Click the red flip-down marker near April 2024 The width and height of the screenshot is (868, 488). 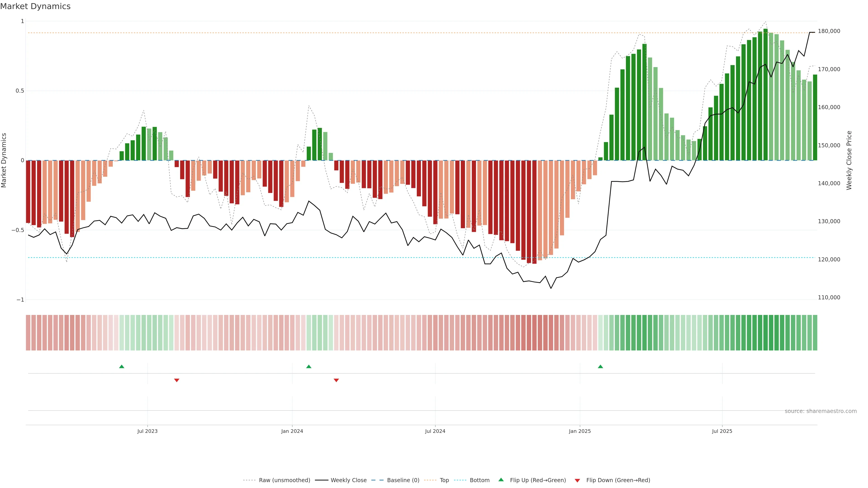click(336, 380)
